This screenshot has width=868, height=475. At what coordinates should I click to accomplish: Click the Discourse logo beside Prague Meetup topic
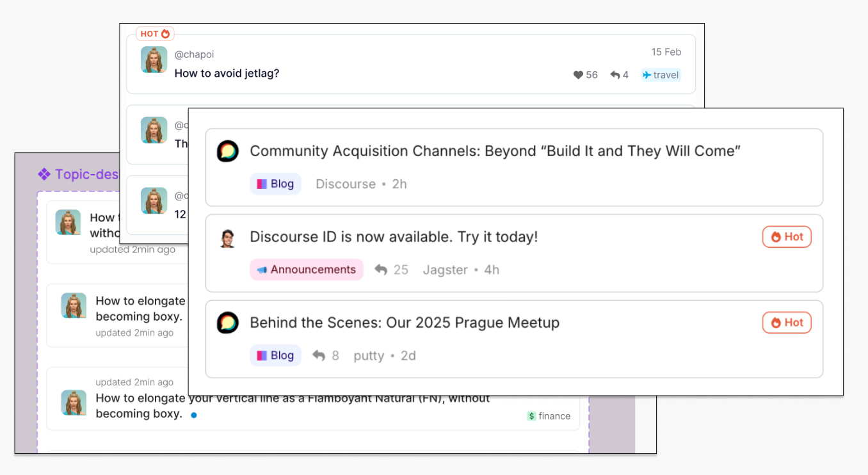pyautogui.click(x=227, y=323)
